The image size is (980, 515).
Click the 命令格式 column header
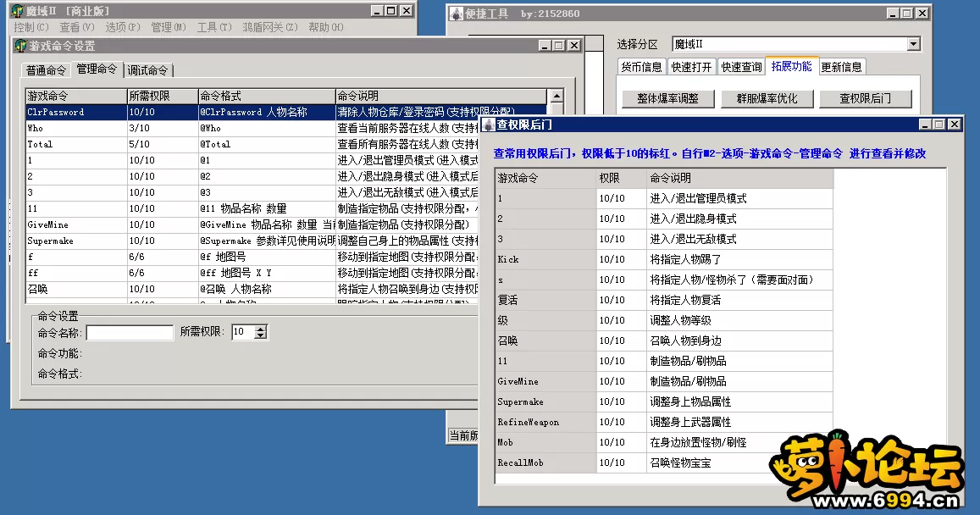[x=267, y=96]
